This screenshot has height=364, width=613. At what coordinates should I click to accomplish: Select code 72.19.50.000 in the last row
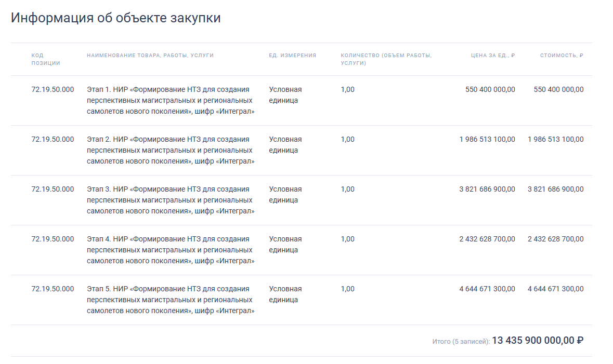point(52,289)
